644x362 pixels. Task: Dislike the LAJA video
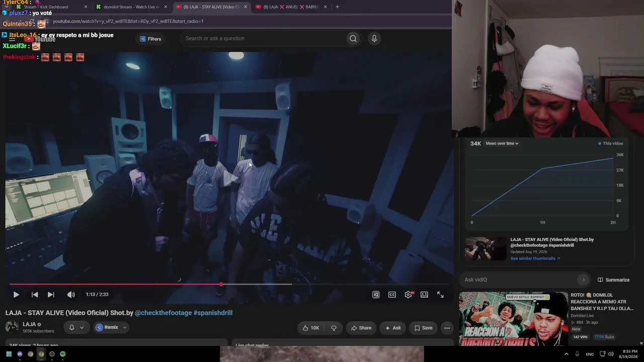click(x=334, y=328)
